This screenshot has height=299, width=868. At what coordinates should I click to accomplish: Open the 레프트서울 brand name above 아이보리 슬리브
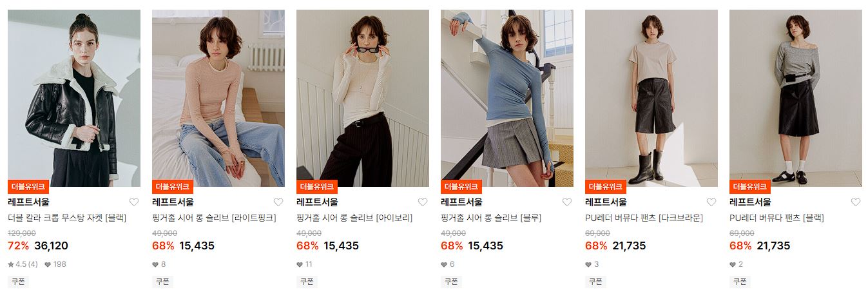point(317,202)
